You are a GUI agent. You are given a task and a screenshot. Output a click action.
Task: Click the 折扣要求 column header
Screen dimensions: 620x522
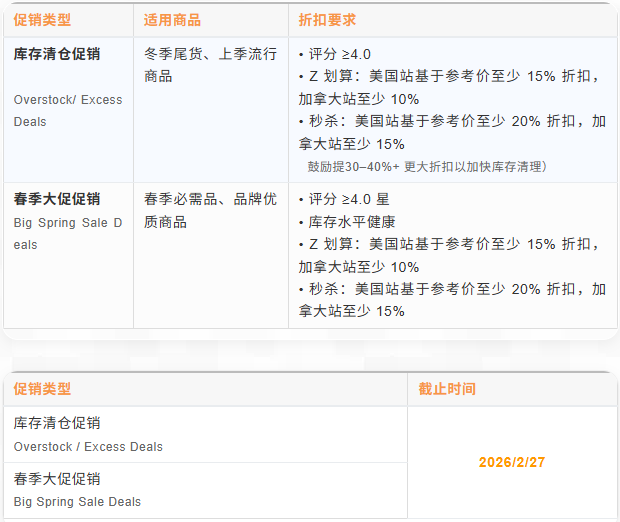point(327,19)
